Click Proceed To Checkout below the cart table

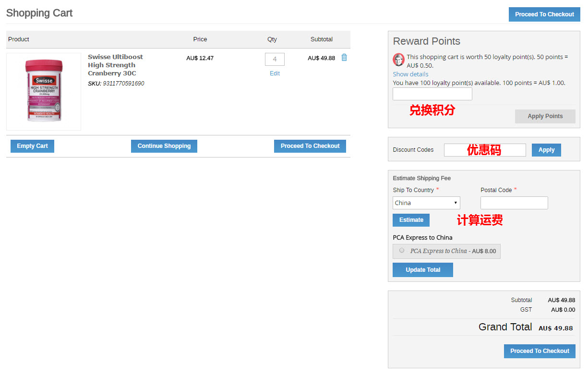pos(310,146)
